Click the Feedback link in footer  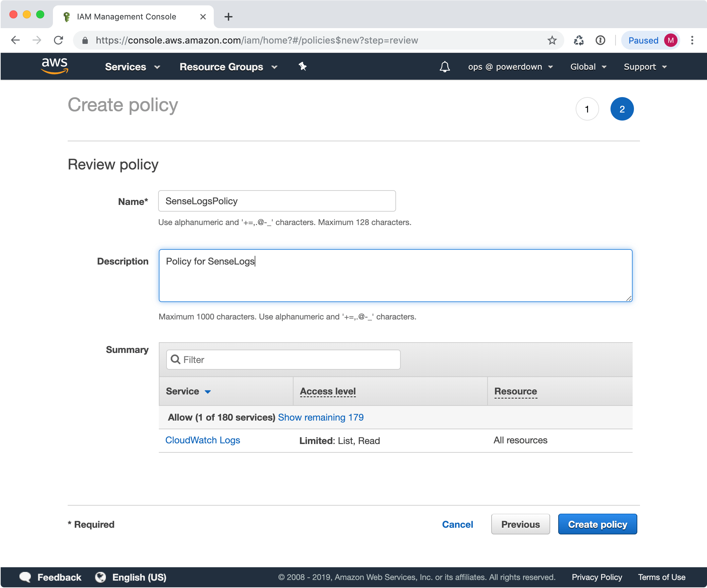click(59, 577)
